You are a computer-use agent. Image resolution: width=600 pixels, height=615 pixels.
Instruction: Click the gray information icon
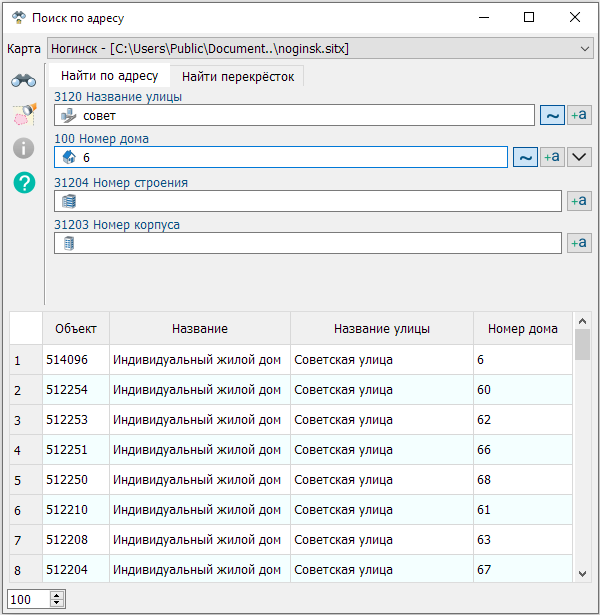(x=24, y=149)
